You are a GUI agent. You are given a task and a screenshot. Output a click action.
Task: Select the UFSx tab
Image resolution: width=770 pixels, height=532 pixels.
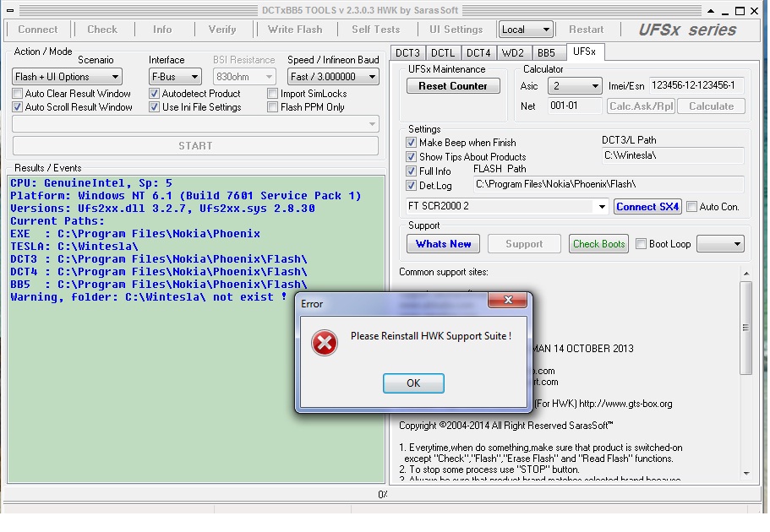tap(584, 52)
